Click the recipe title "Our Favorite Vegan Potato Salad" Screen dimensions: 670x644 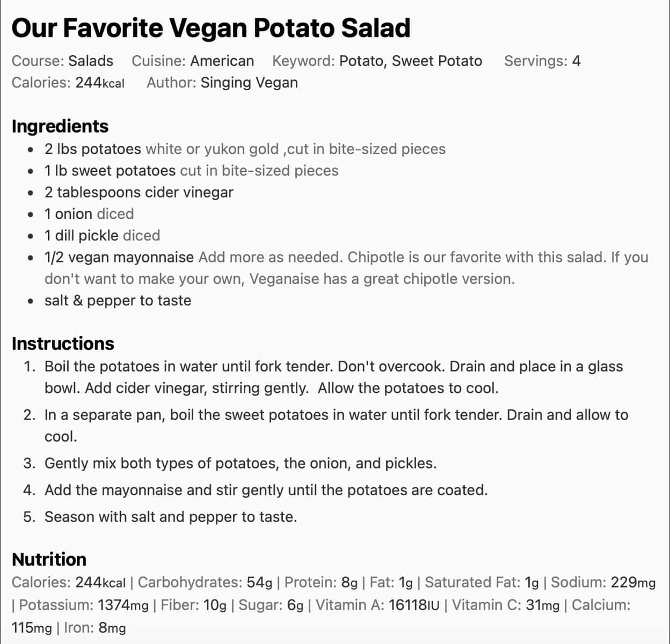click(210, 28)
